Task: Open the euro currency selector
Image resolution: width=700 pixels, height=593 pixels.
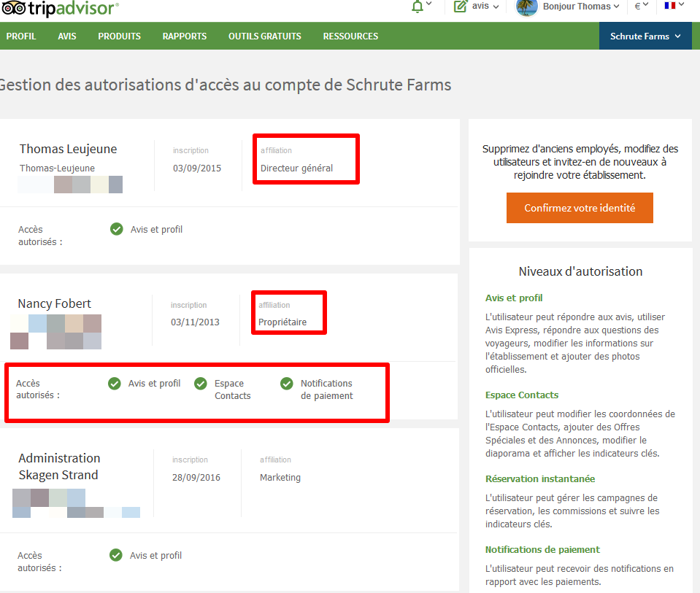Action: 641,6
